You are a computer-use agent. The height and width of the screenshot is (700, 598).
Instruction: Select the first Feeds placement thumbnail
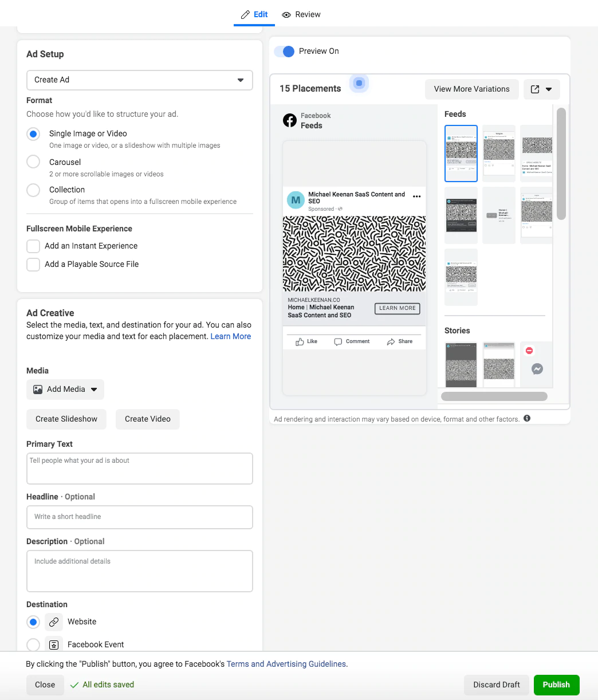coord(461,154)
